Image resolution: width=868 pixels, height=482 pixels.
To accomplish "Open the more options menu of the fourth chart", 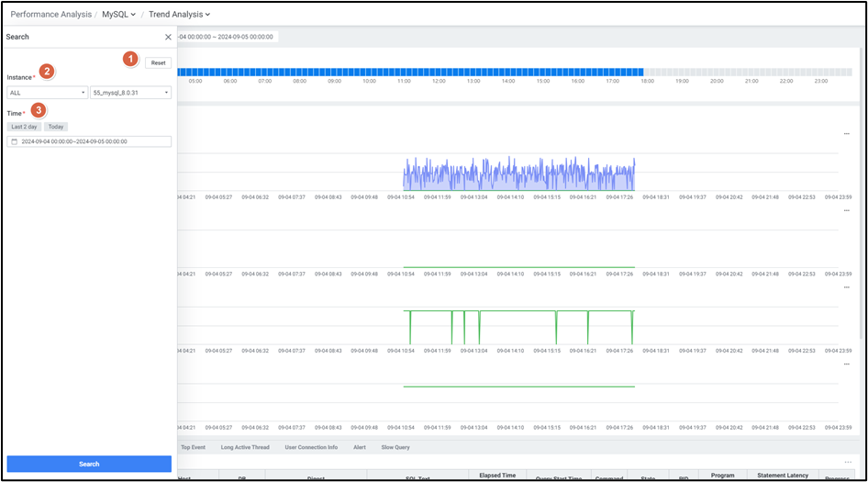I will (846, 363).
